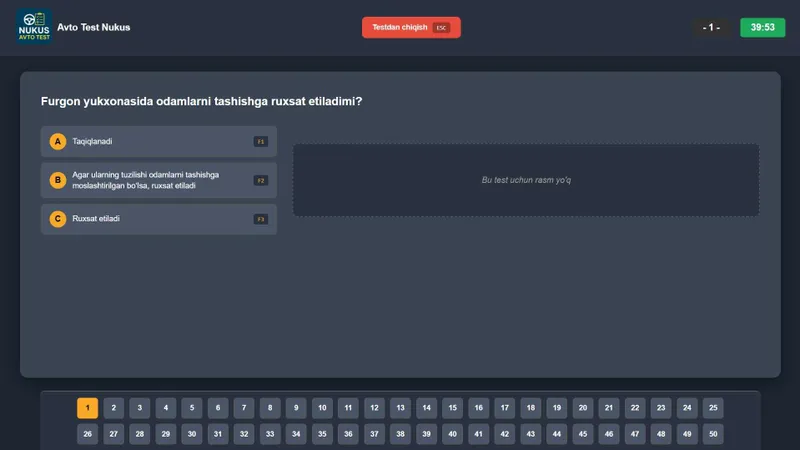
Task: Pick answer C circle badge
Action: point(58,219)
